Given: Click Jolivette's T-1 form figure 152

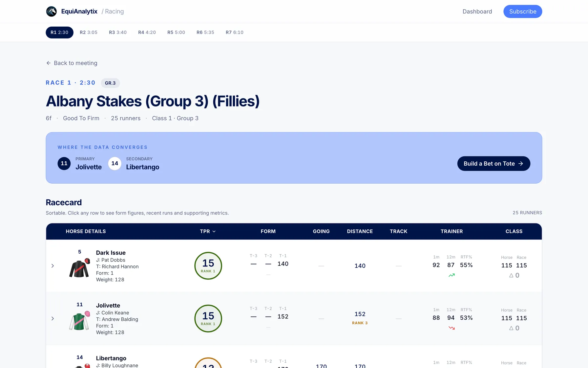Looking at the screenshot, I should pyautogui.click(x=283, y=316).
